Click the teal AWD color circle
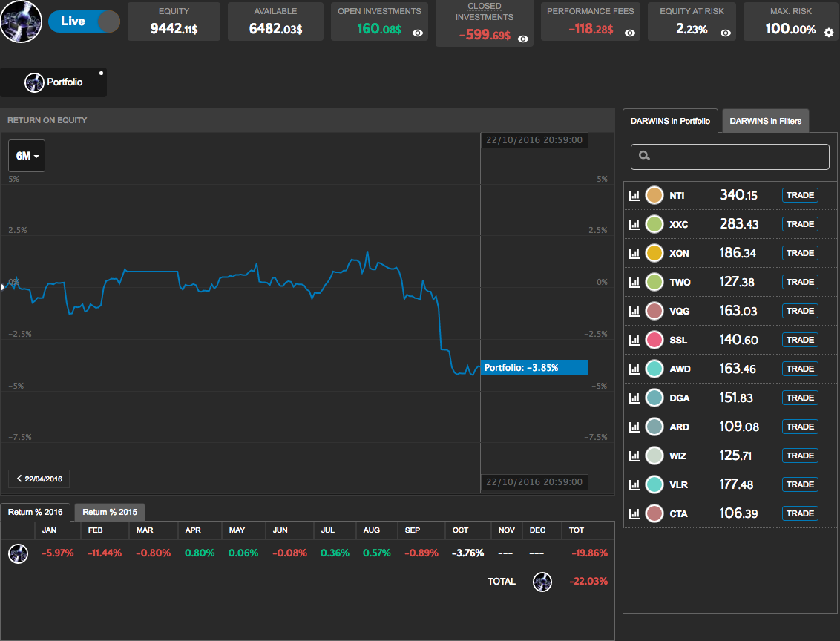840x641 pixels. 654,369
